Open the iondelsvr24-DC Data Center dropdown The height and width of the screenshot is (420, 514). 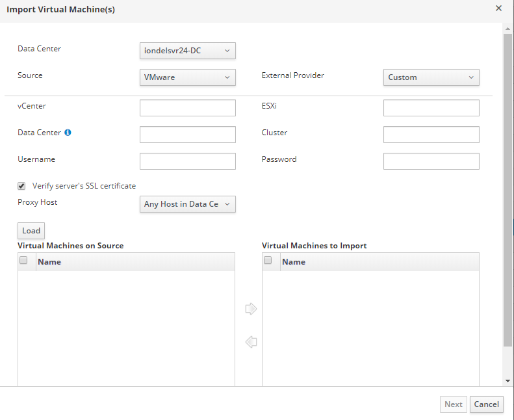(187, 51)
